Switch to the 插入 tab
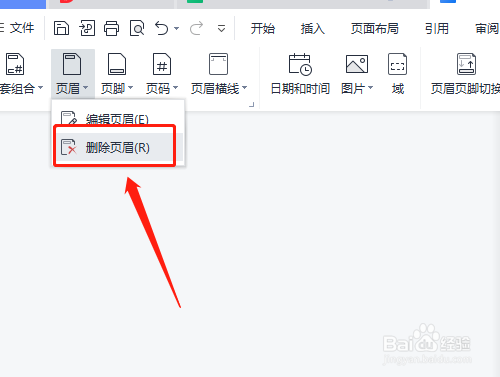 pos(312,29)
